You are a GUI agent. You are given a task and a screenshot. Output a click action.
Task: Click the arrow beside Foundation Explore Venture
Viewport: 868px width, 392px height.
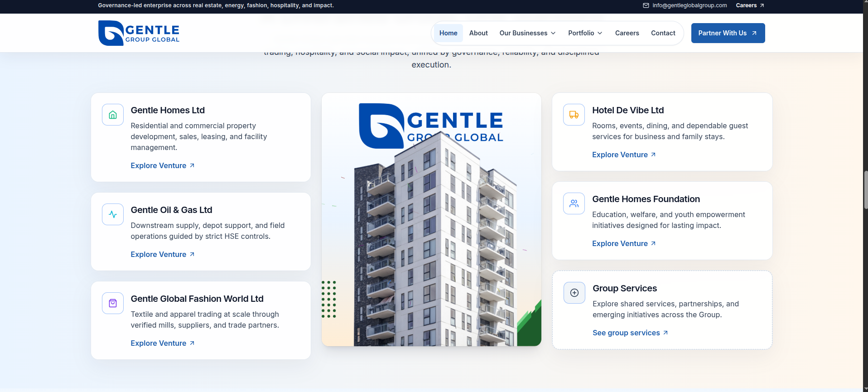click(653, 243)
